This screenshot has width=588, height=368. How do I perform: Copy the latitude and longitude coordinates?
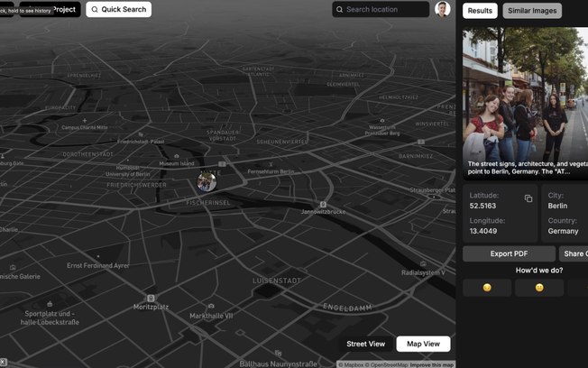tap(528, 198)
